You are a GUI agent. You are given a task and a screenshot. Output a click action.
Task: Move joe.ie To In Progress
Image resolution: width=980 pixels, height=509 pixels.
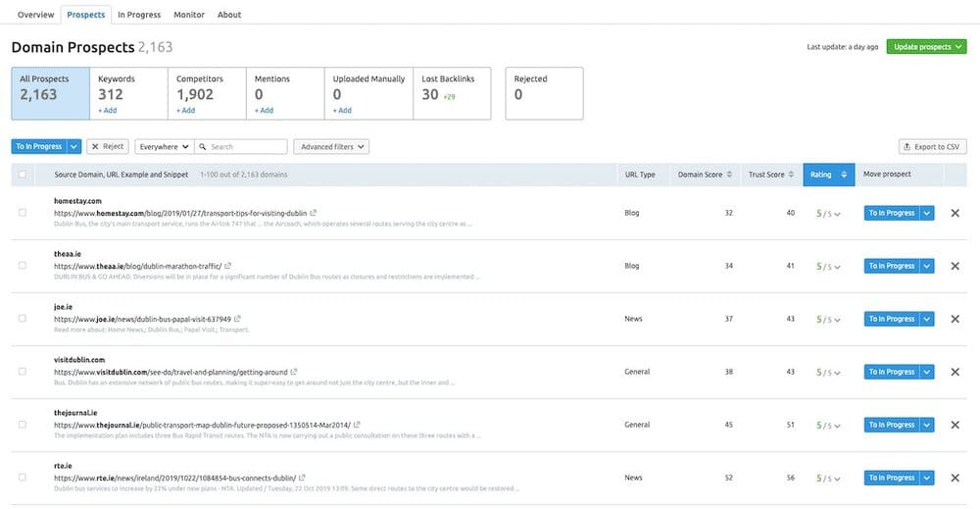click(x=892, y=319)
